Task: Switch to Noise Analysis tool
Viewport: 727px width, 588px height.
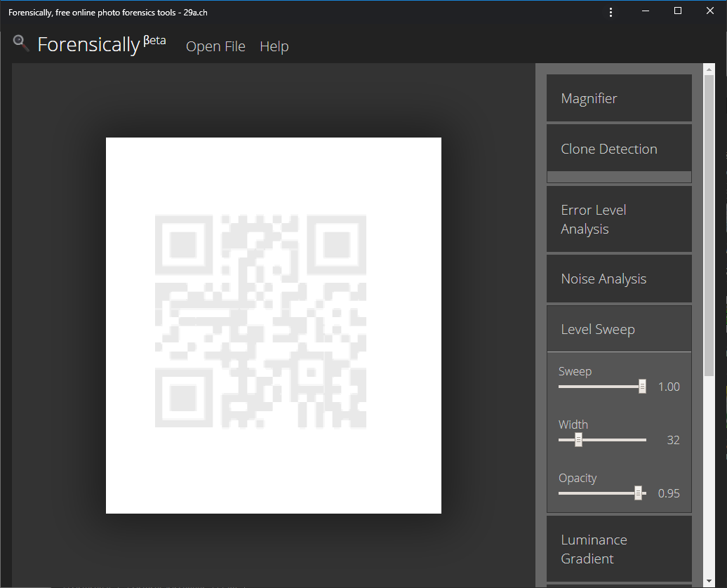Action: click(x=619, y=279)
